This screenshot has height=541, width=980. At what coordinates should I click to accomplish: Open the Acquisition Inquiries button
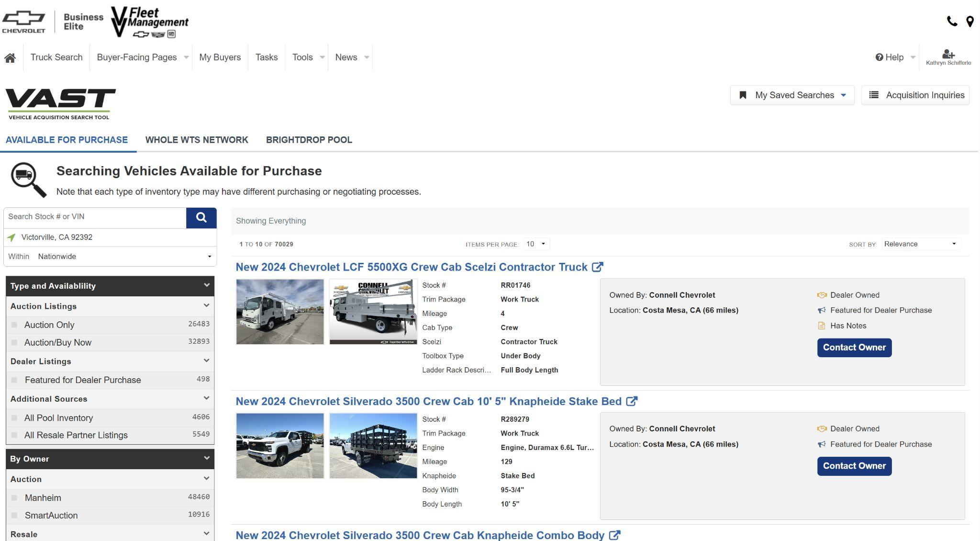(x=915, y=95)
